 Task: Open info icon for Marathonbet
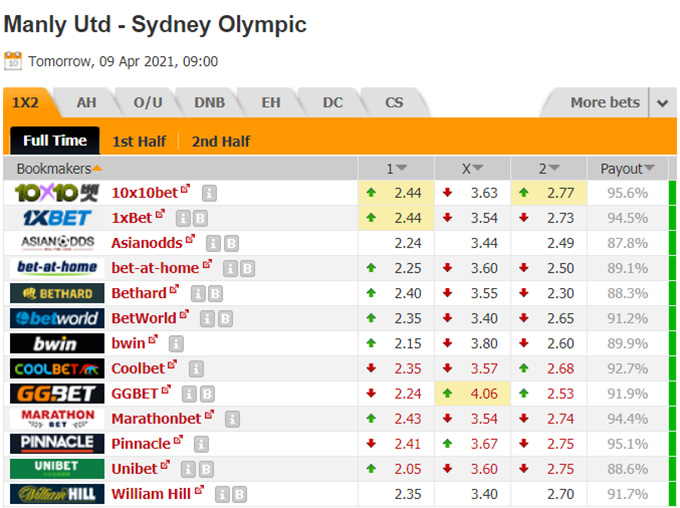coord(232,420)
